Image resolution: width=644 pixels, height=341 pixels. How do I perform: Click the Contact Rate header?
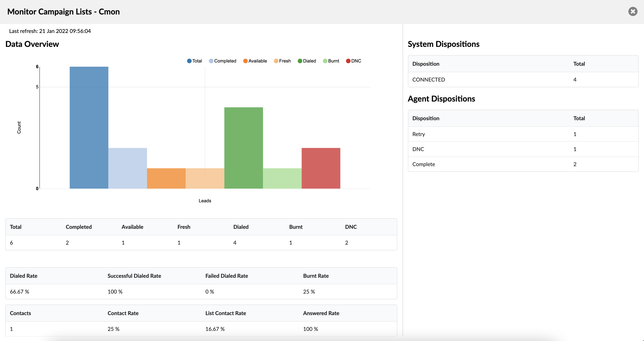point(123,313)
